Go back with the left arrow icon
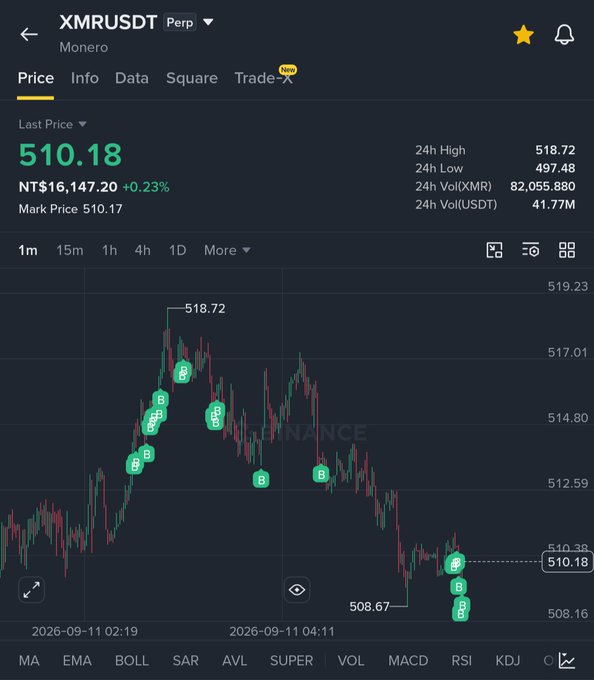Image resolution: width=594 pixels, height=680 pixels. [29, 34]
